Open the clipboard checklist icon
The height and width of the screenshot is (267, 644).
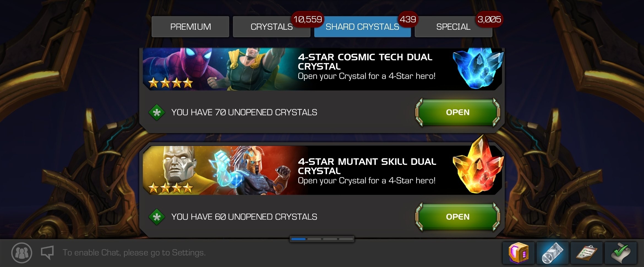pos(587,253)
